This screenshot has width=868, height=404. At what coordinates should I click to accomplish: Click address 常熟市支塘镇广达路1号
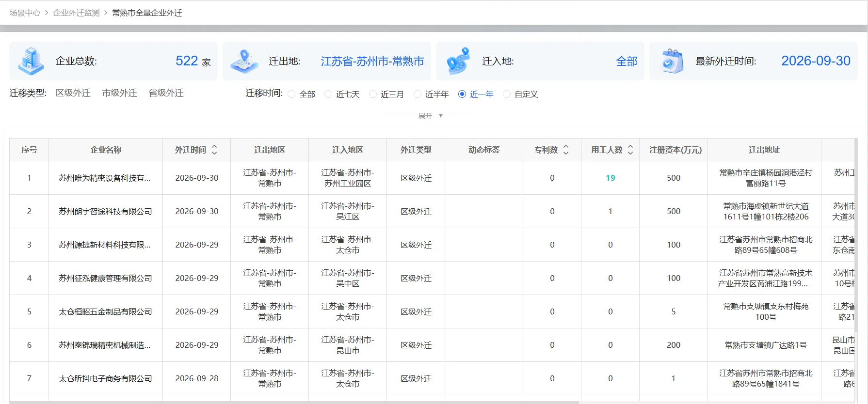pos(766,345)
